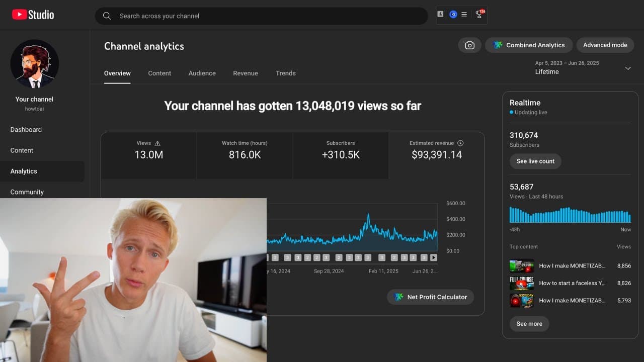Open the Net Profit Calculator
Viewport: 644px width, 362px height.
(x=431, y=297)
